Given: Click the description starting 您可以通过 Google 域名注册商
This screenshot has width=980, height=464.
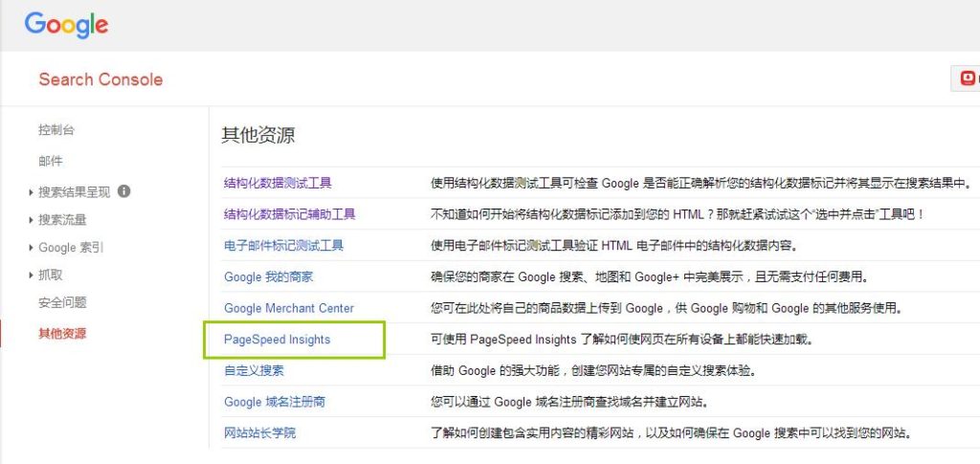Looking at the screenshot, I should 570,402.
